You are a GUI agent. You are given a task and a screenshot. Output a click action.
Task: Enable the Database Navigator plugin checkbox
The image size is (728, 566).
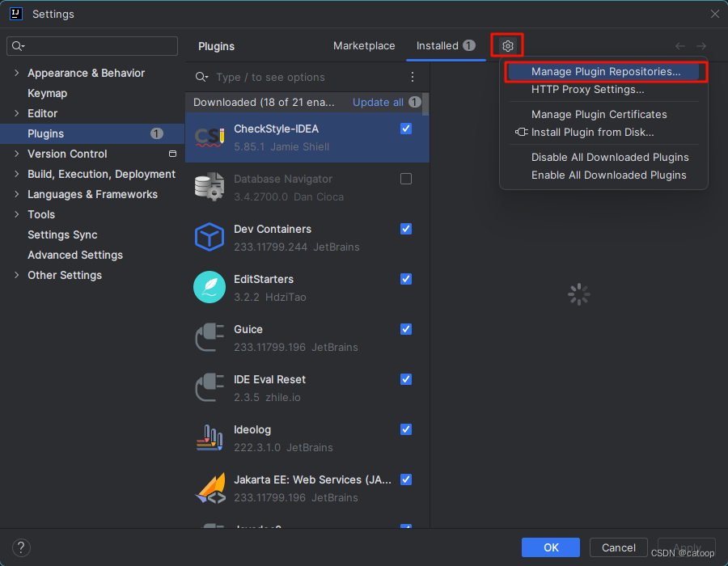(406, 179)
